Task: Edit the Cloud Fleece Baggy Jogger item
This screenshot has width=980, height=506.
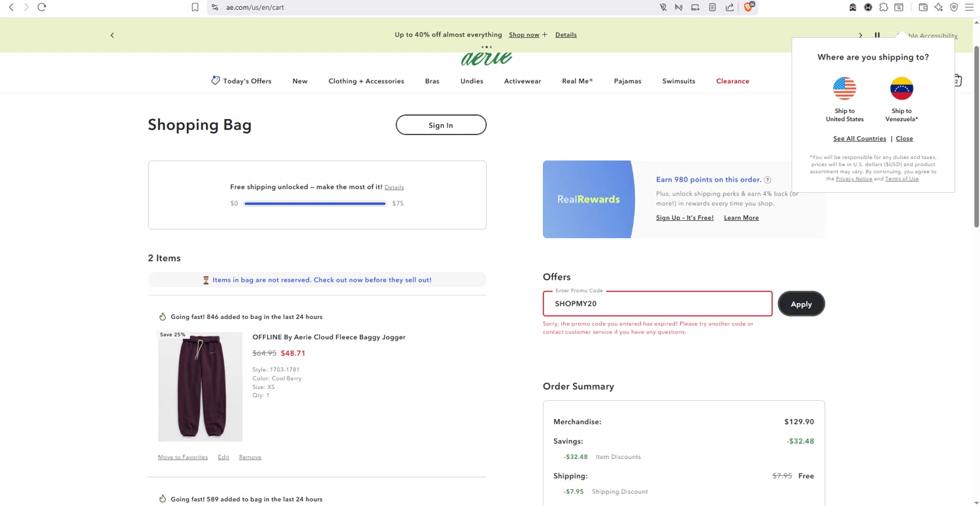Action: [223, 457]
